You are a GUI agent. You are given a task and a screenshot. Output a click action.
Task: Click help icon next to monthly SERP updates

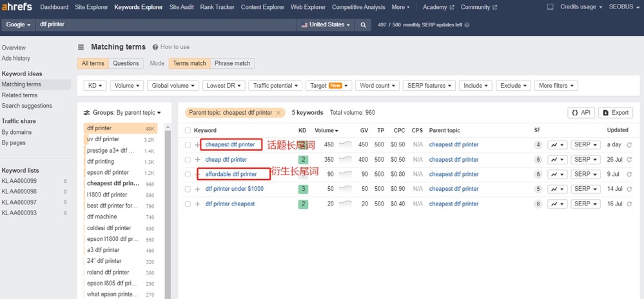coord(467,24)
